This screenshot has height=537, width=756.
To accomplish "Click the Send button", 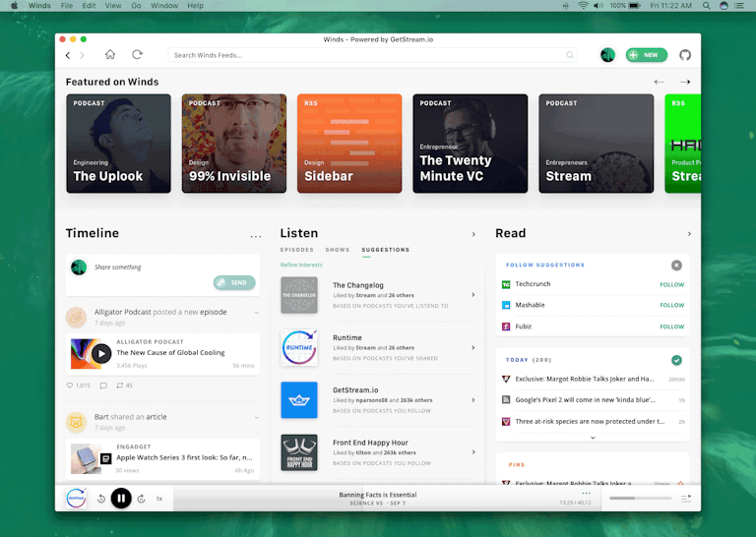I will 234,282.
